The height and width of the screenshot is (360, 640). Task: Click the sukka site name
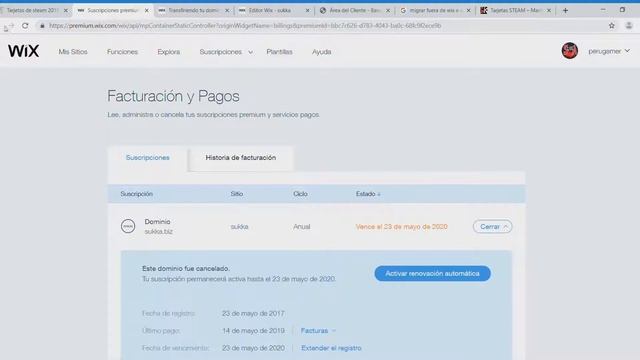click(x=239, y=227)
